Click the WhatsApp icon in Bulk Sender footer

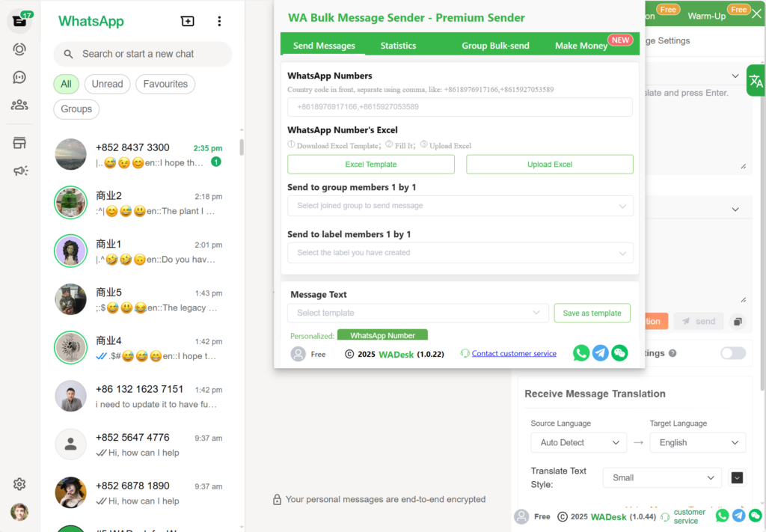click(581, 353)
